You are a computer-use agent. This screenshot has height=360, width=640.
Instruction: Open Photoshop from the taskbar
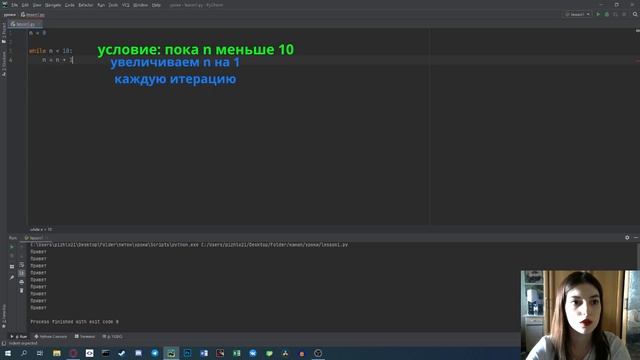coord(187,353)
